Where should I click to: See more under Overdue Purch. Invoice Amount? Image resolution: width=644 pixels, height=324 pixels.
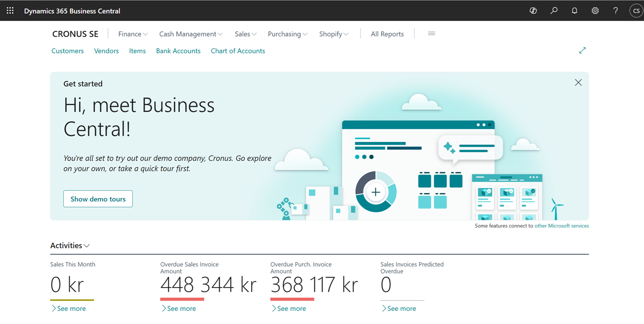(x=289, y=309)
